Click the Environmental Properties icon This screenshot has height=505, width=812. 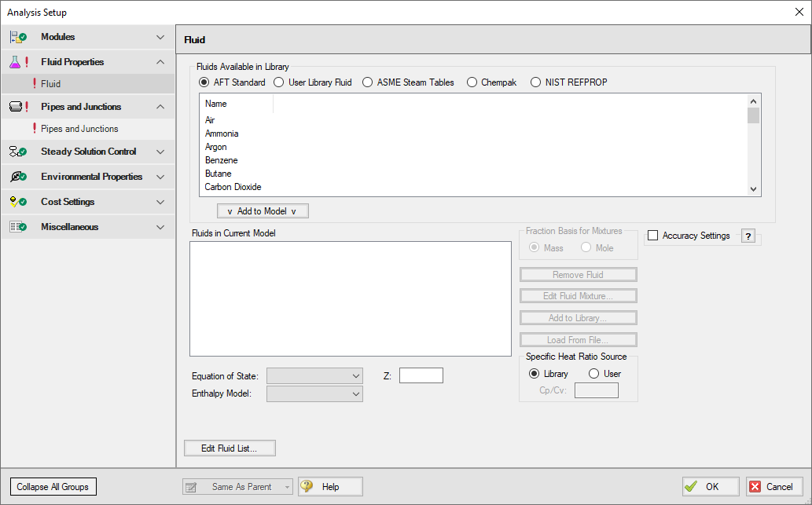(17, 177)
